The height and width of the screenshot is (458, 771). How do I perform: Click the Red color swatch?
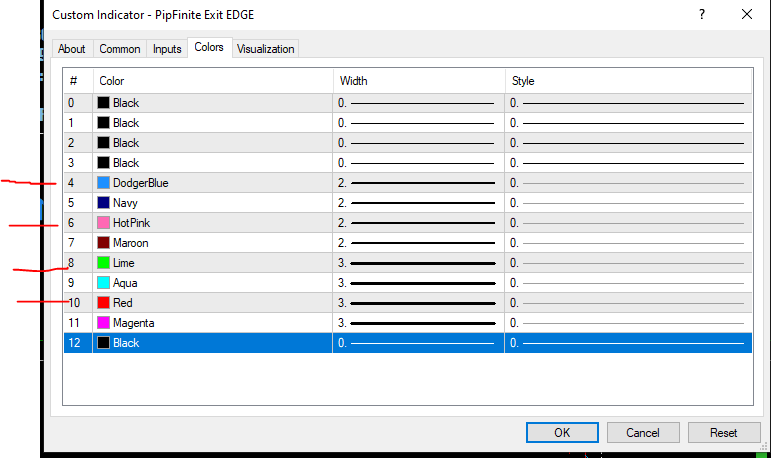(x=103, y=303)
